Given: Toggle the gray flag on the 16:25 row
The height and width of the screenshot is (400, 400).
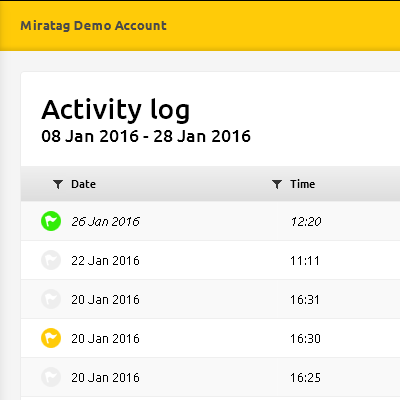Looking at the screenshot, I should pyautogui.click(x=51, y=377).
